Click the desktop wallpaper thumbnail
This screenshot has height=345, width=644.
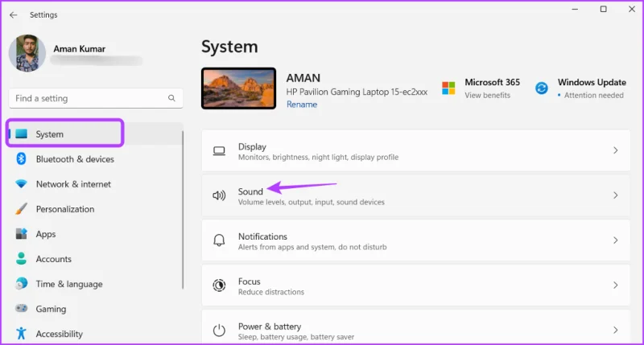(x=238, y=88)
